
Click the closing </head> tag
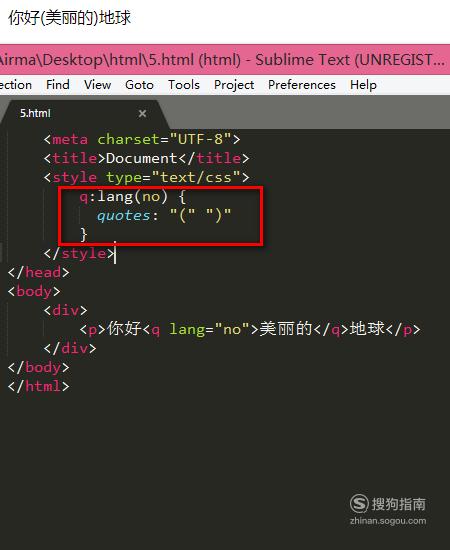39,273
